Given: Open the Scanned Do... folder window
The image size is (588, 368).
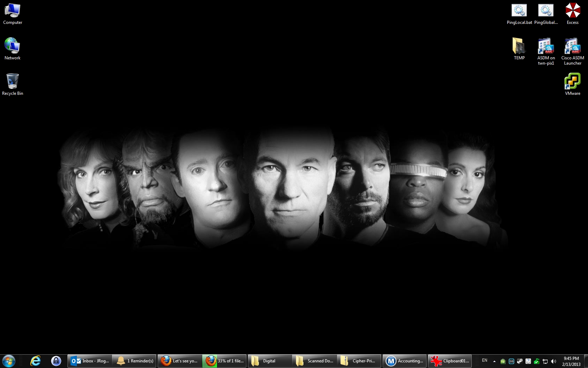Looking at the screenshot, I should [315, 361].
